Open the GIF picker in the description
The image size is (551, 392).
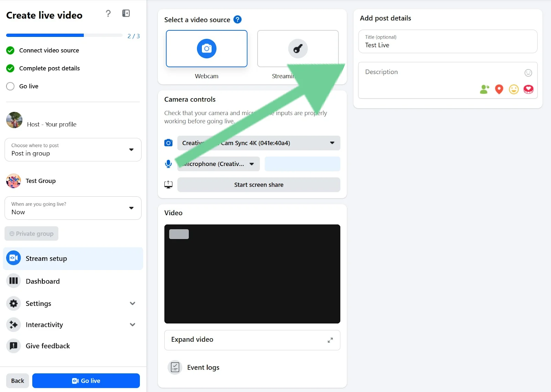528,89
